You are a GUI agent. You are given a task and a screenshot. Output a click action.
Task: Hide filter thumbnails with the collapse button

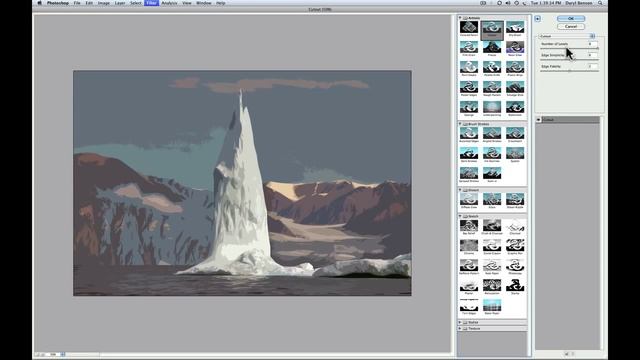pos(538,19)
